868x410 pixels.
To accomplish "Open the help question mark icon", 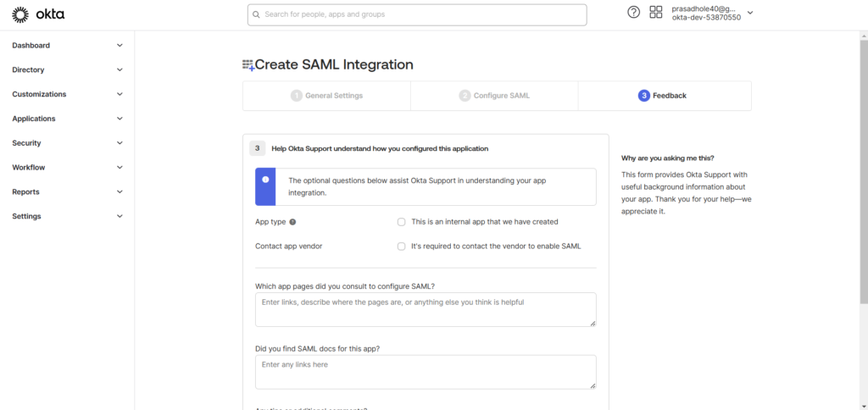I will tap(633, 12).
